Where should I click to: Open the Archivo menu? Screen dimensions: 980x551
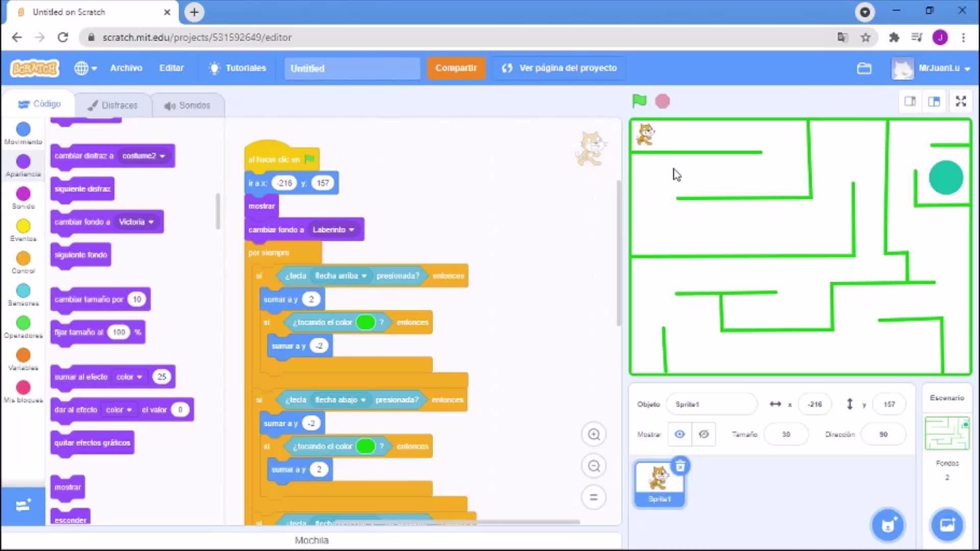pos(126,68)
